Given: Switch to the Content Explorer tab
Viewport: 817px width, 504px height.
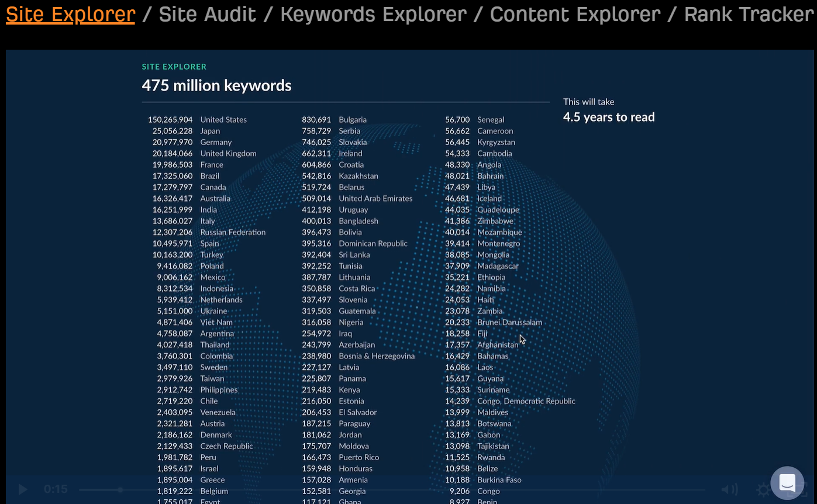Looking at the screenshot, I should pos(575,14).
